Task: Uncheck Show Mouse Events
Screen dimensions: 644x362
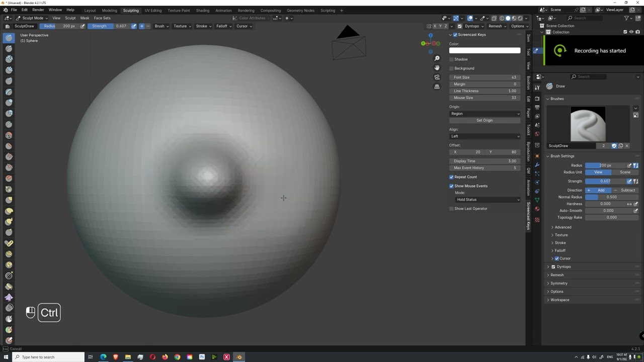Action: [x=452, y=186]
